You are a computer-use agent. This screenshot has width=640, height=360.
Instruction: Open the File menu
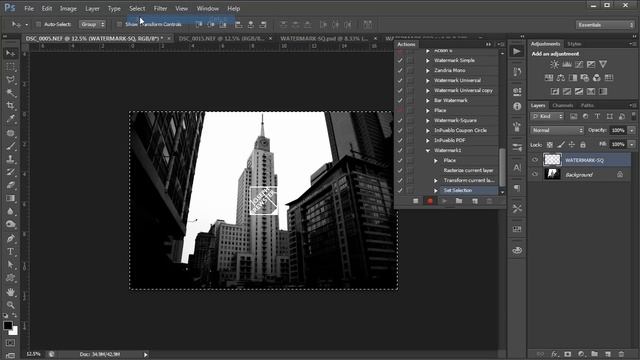pos(29,8)
